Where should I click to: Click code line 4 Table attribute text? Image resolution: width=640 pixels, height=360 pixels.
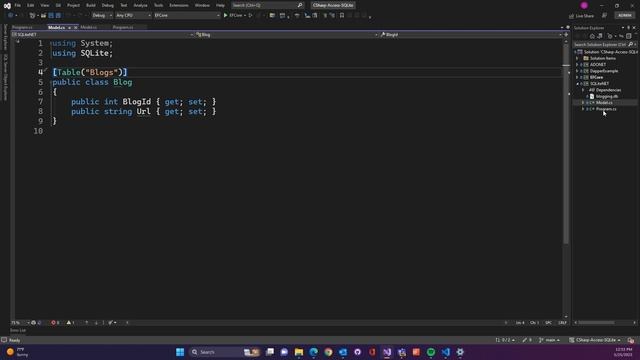(x=90, y=72)
